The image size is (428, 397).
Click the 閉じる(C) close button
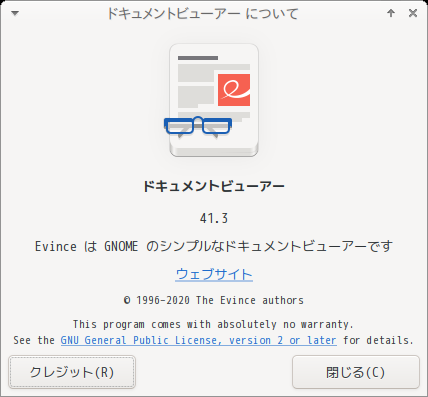[356, 372]
